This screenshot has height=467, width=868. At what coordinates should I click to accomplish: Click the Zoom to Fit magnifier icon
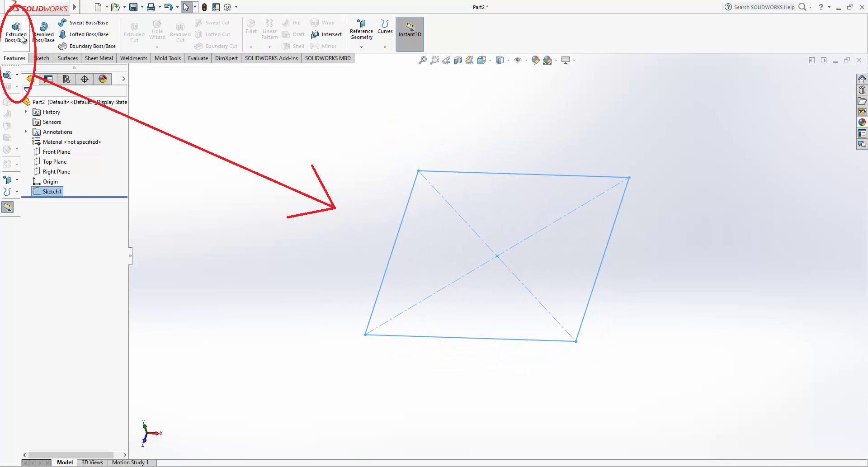coord(422,60)
